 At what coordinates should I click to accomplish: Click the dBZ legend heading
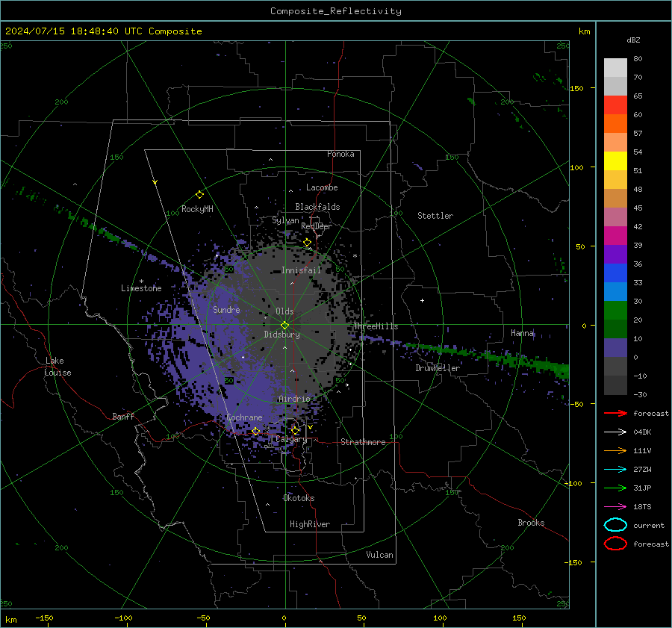(x=633, y=40)
